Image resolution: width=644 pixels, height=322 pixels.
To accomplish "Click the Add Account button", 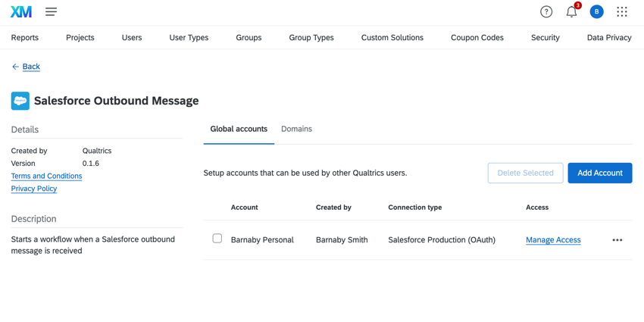I will 599,173.
